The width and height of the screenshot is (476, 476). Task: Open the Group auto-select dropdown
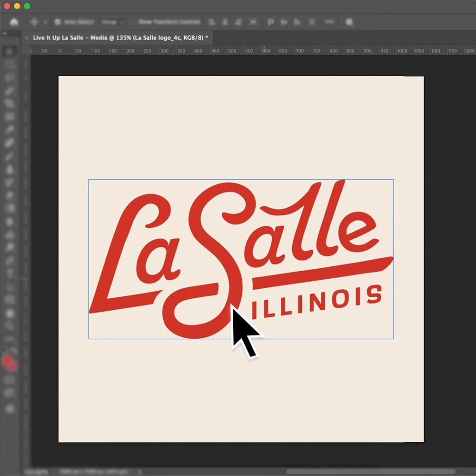point(112,22)
